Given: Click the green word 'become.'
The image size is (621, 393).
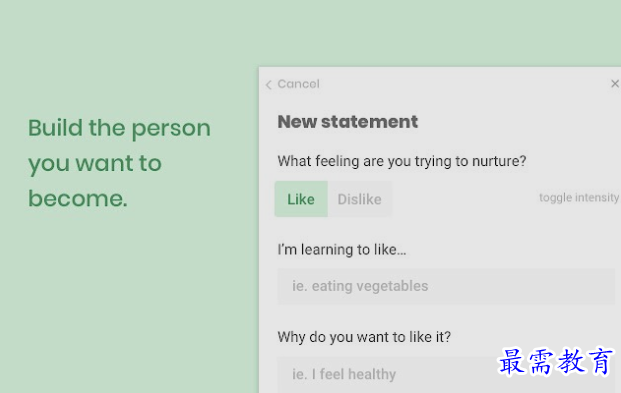Looking at the screenshot, I should tap(78, 198).
